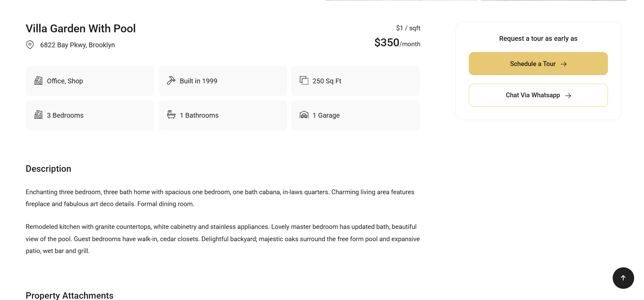
Task: Click the building icon next to 3 Bedrooms
Action: point(38,115)
